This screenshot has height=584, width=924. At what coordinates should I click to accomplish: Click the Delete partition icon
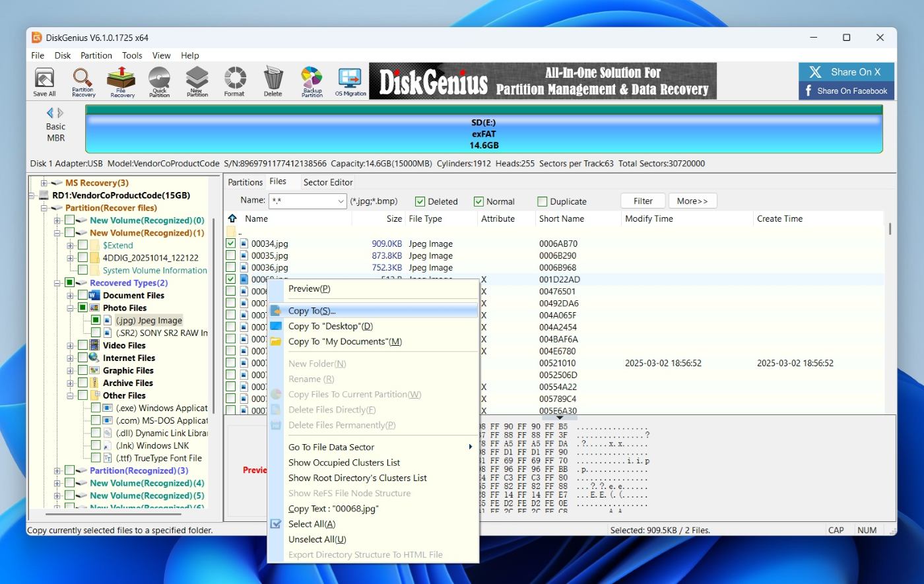(x=273, y=81)
